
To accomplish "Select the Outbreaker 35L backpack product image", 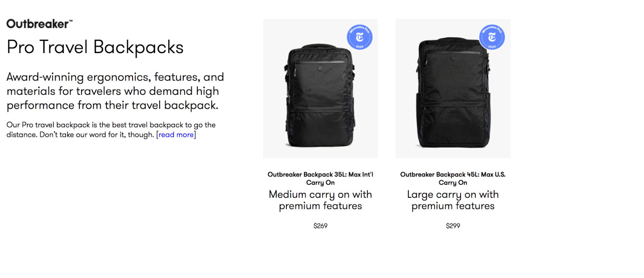I will click(320, 88).
